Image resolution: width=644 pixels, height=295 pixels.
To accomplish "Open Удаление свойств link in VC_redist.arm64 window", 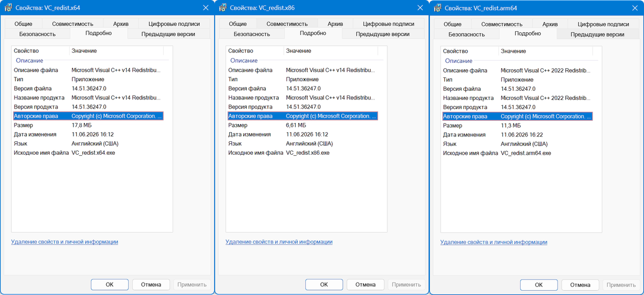I will pyautogui.click(x=494, y=242).
